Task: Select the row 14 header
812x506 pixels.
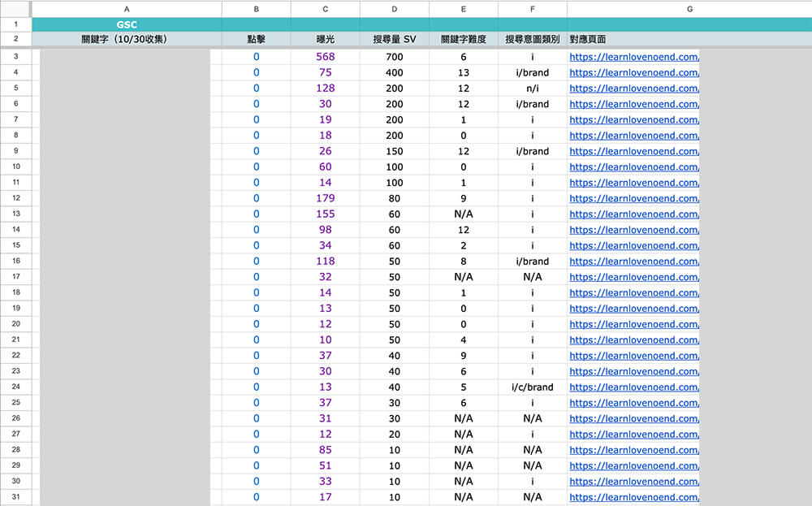Action: (x=15, y=229)
